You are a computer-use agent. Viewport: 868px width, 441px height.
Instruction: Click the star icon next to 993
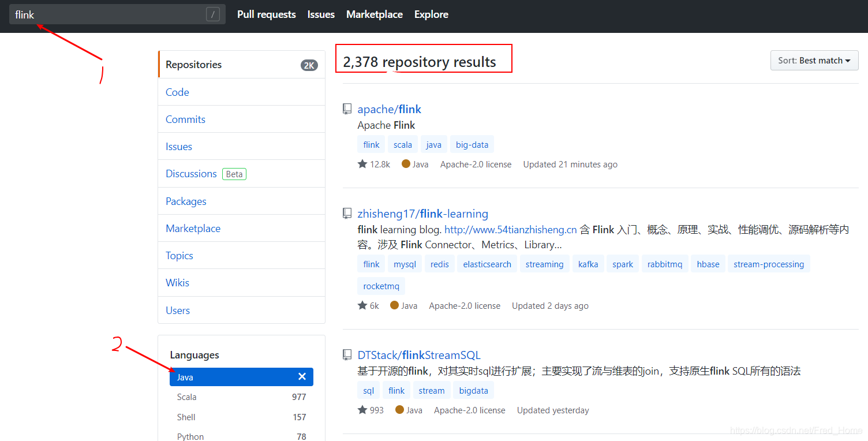click(362, 410)
